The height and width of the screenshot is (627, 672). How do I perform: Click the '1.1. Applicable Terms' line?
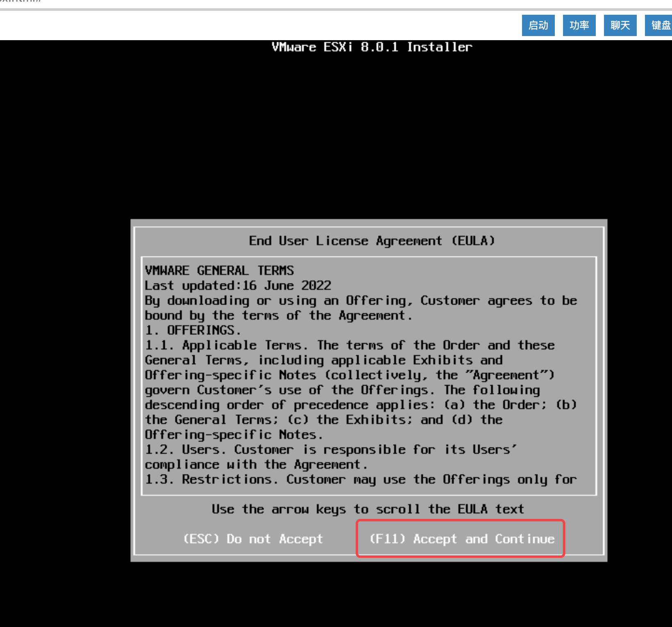(350, 345)
